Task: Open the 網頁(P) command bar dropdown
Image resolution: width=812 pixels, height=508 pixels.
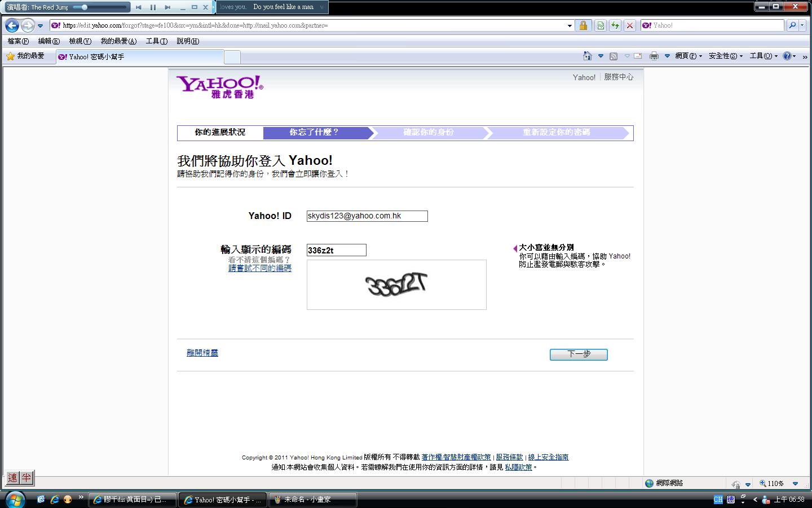Action: point(689,56)
